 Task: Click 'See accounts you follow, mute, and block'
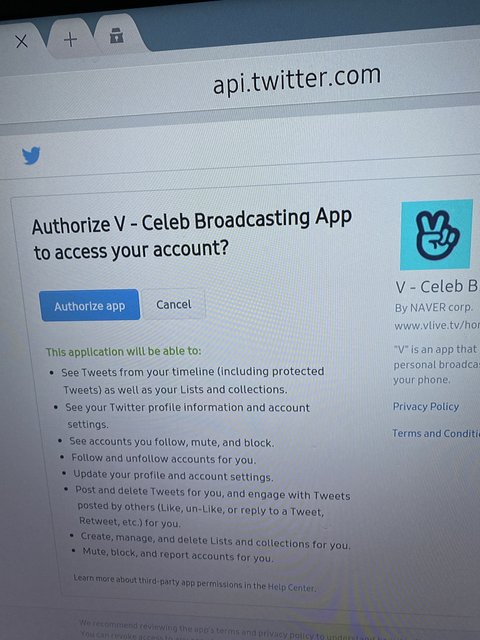tap(171, 442)
